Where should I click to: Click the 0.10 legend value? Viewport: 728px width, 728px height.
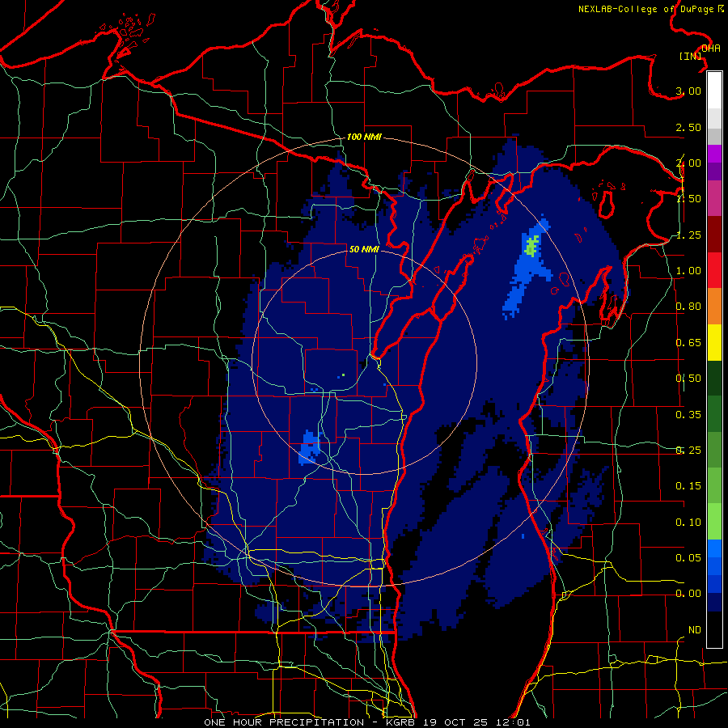pyautogui.click(x=688, y=523)
